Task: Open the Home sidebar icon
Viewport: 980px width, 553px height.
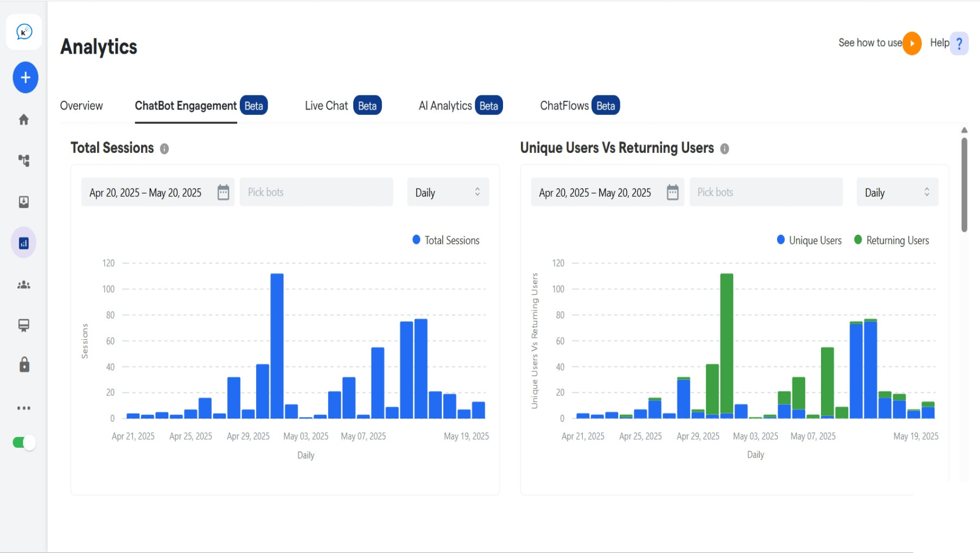Action: tap(24, 119)
